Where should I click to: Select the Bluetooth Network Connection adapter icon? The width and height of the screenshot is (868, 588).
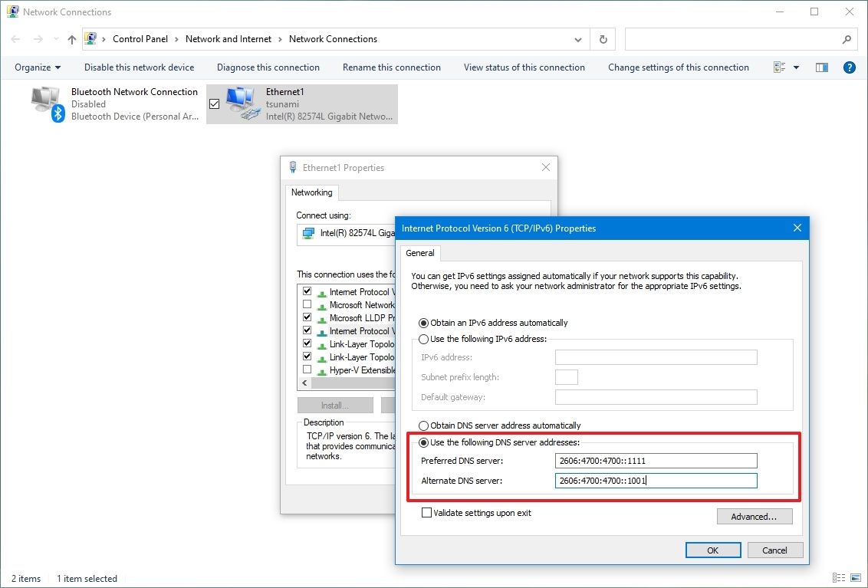coord(46,101)
